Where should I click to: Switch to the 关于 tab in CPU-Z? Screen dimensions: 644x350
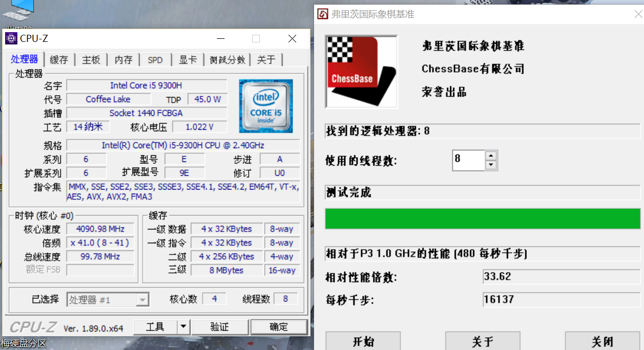pyautogui.click(x=266, y=60)
